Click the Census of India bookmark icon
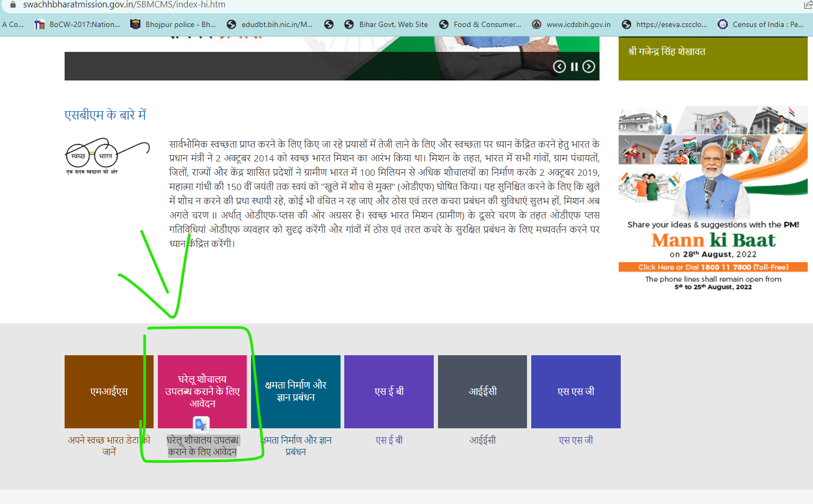 click(722, 24)
